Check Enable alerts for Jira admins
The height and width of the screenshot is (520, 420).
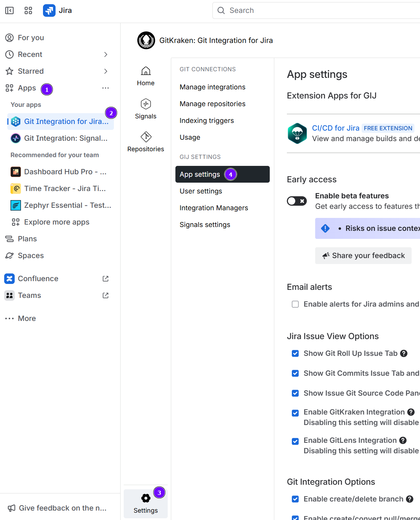click(x=295, y=304)
